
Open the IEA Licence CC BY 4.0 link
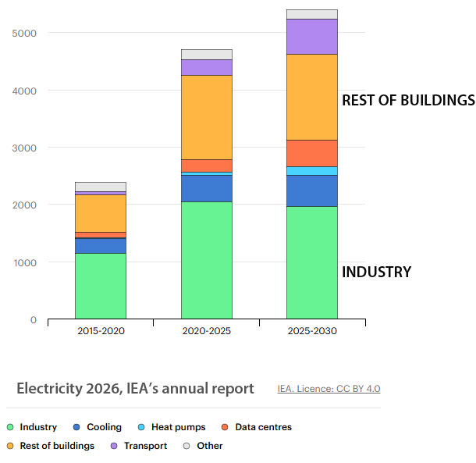coord(329,389)
